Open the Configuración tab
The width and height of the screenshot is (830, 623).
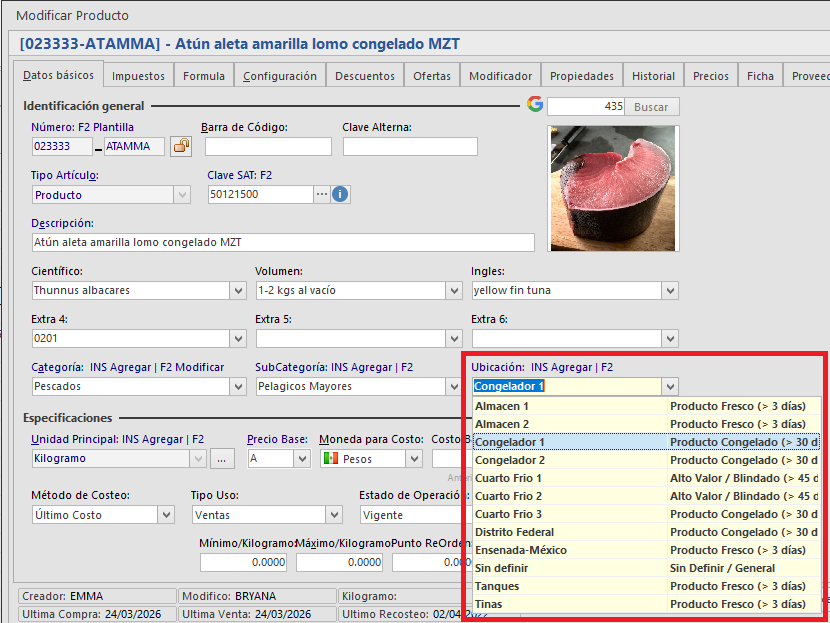click(280, 76)
